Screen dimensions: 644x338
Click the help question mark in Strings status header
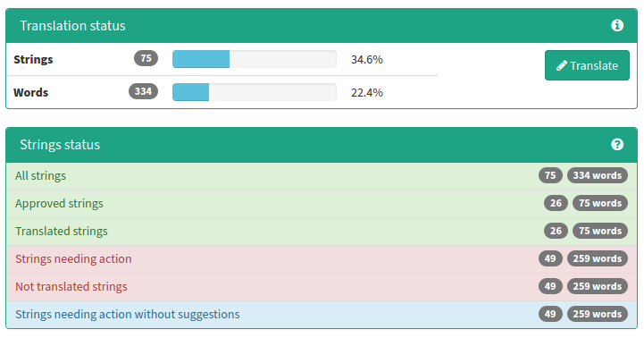[617, 144]
